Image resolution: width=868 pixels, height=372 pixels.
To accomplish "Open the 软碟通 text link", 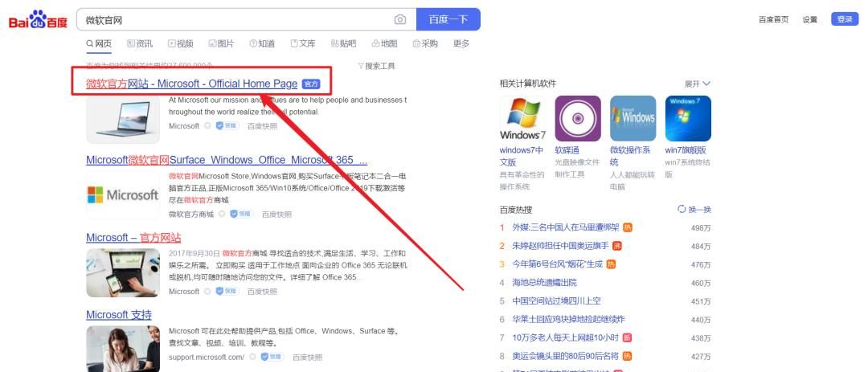I will pos(567,150).
